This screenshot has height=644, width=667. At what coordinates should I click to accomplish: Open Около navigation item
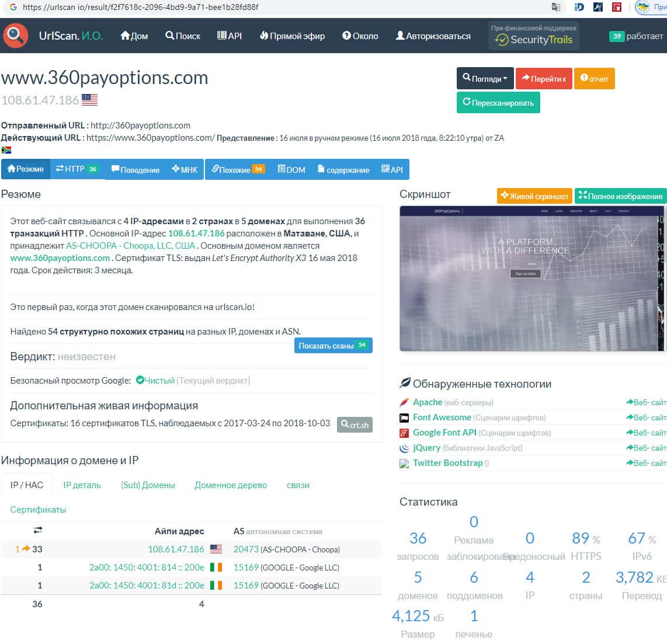click(360, 36)
